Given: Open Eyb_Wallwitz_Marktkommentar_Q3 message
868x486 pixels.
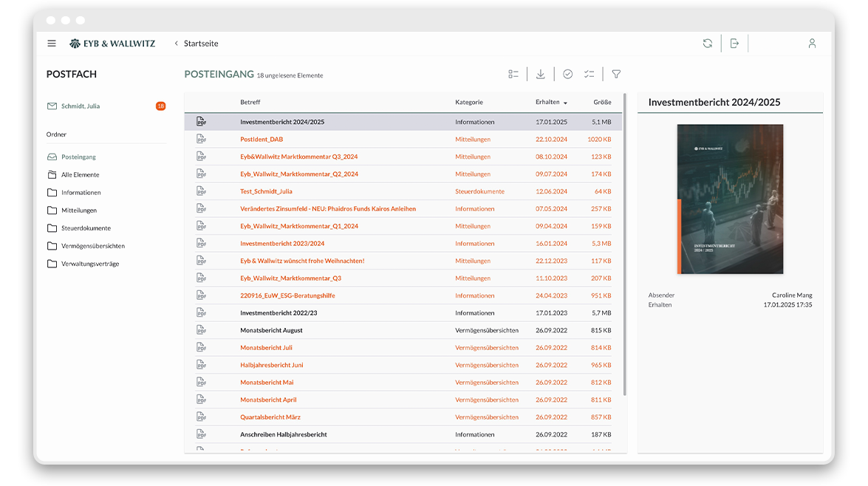Looking at the screenshot, I should click(x=290, y=278).
